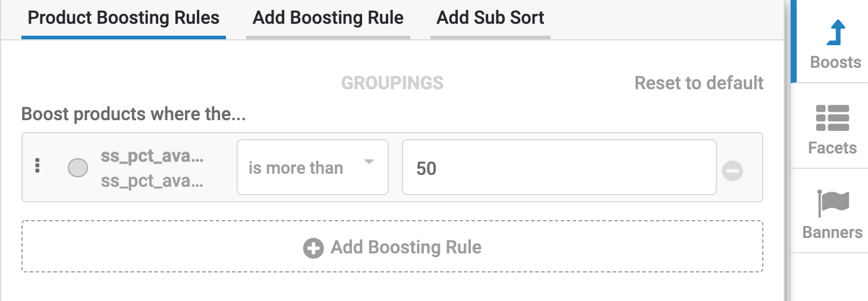Click the bottom ss_pct_ava field name
The image size is (868, 301).
[x=152, y=180]
